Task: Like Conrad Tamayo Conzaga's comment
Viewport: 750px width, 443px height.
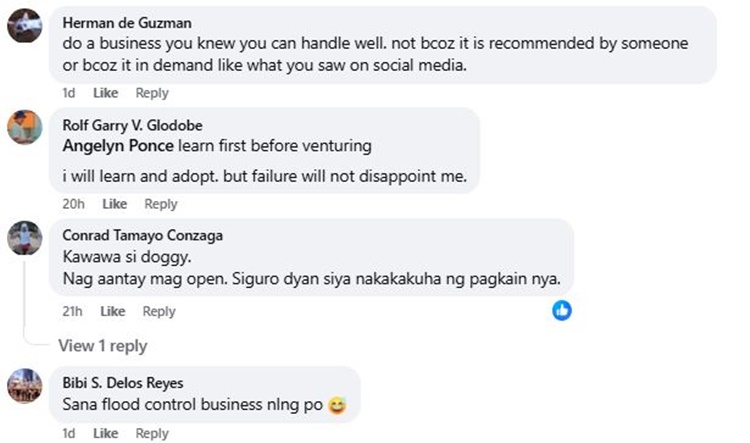Action: click(x=113, y=312)
